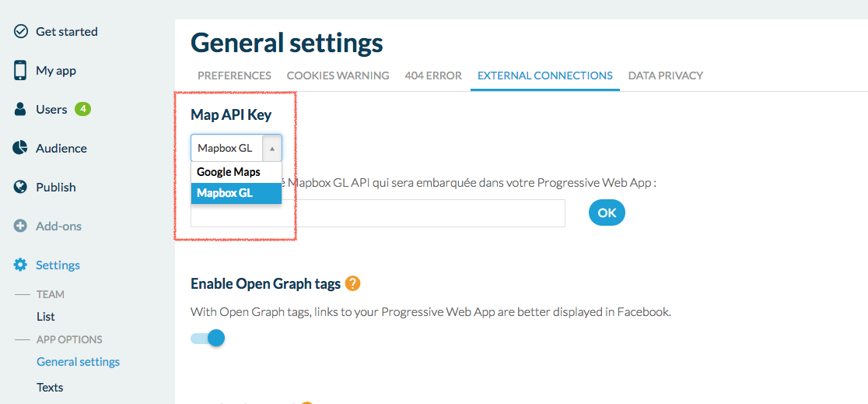Screen dimensions: 868x404
Task: Click the Get started checkmark icon
Action: (x=21, y=32)
